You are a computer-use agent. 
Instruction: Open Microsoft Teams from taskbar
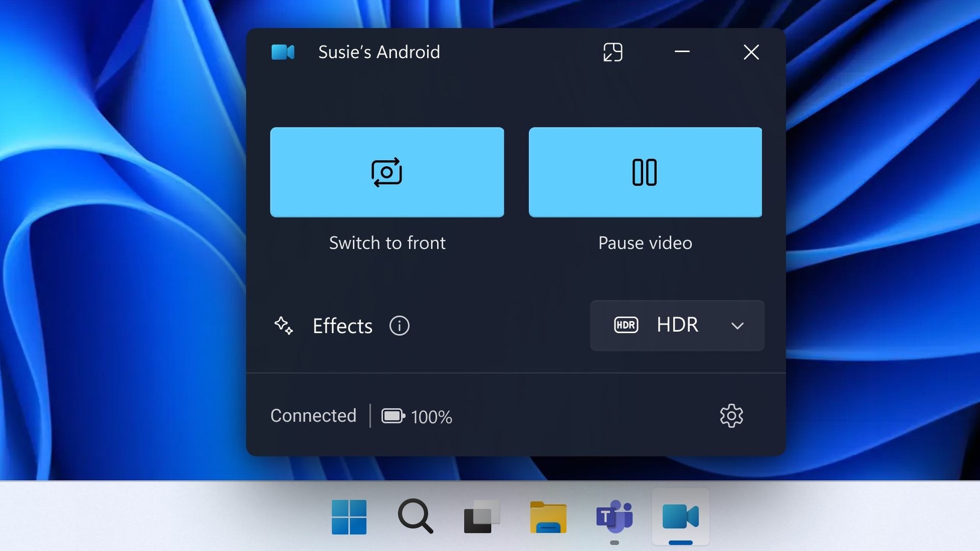click(x=614, y=517)
